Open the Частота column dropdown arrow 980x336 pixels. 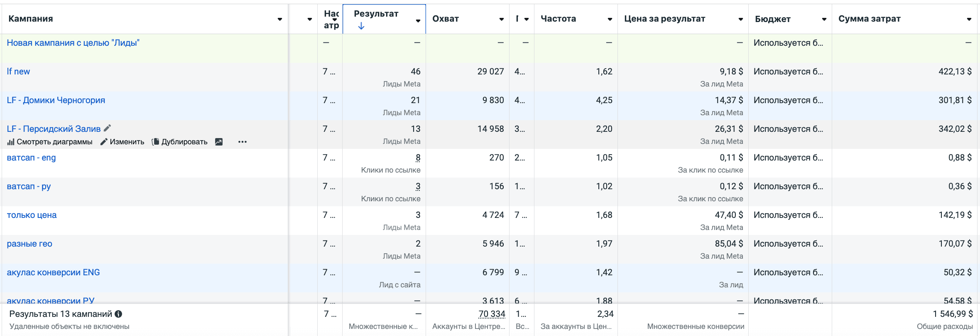(x=610, y=19)
